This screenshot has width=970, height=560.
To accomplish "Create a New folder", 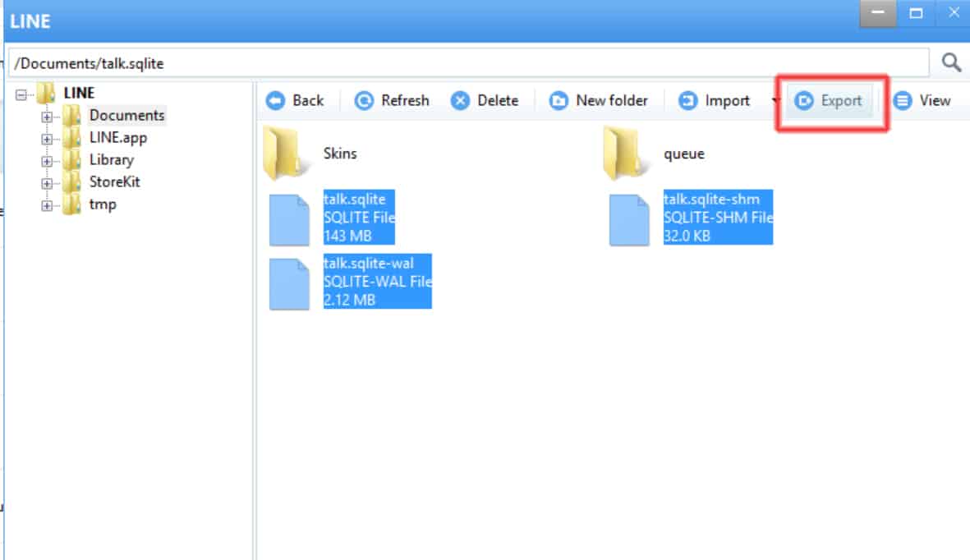I will pyautogui.click(x=599, y=101).
